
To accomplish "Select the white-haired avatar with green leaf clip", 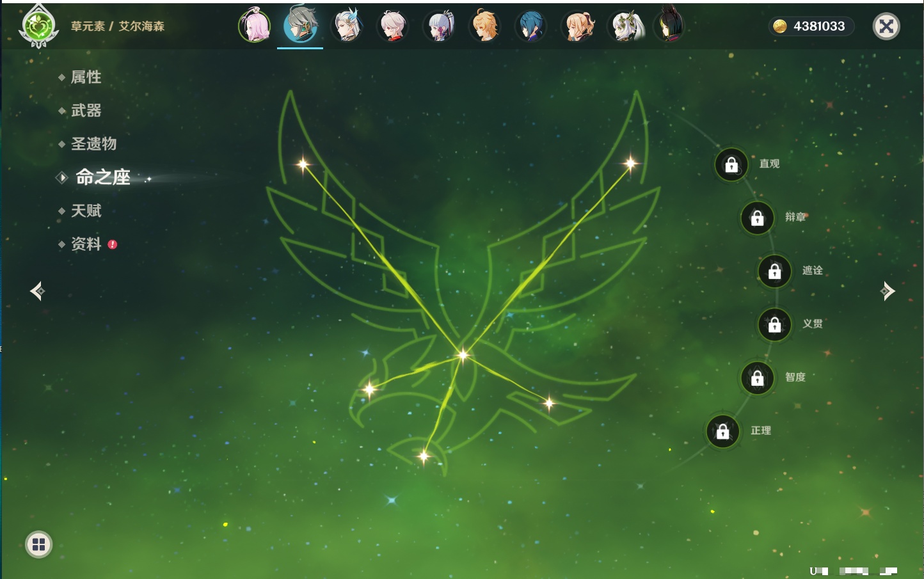I will pyautogui.click(x=624, y=26).
